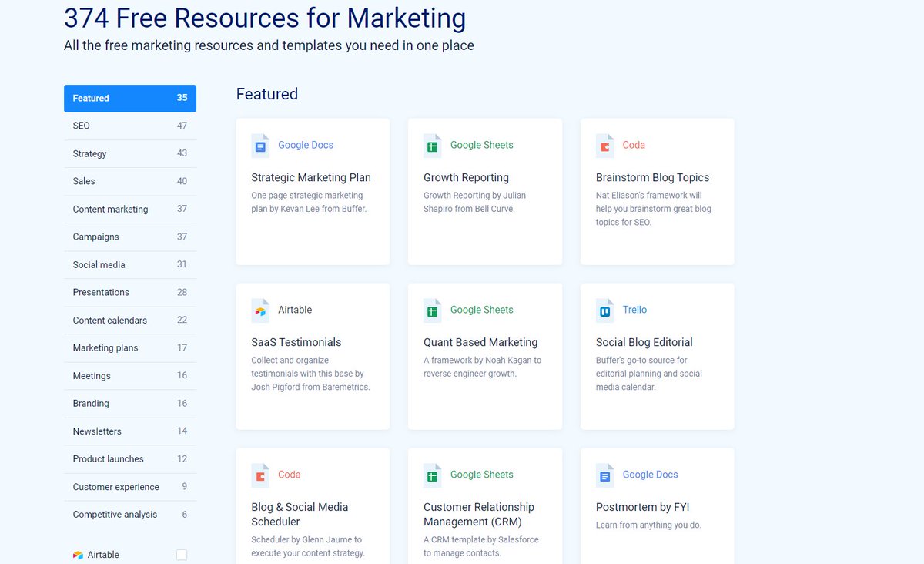Viewport: 924px width, 564px height.
Task: Click the Coda icon on Blog & Social Media Scheduler card
Action: coord(260,475)
